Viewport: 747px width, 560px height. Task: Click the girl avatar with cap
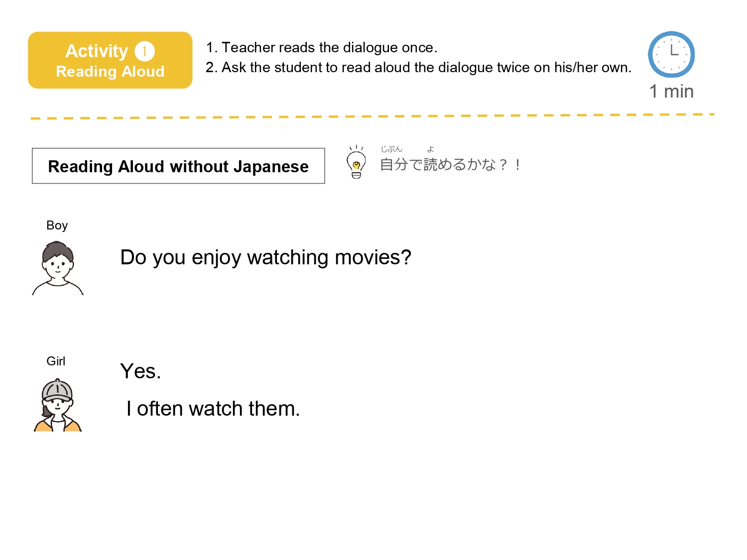tap(58, 405)
